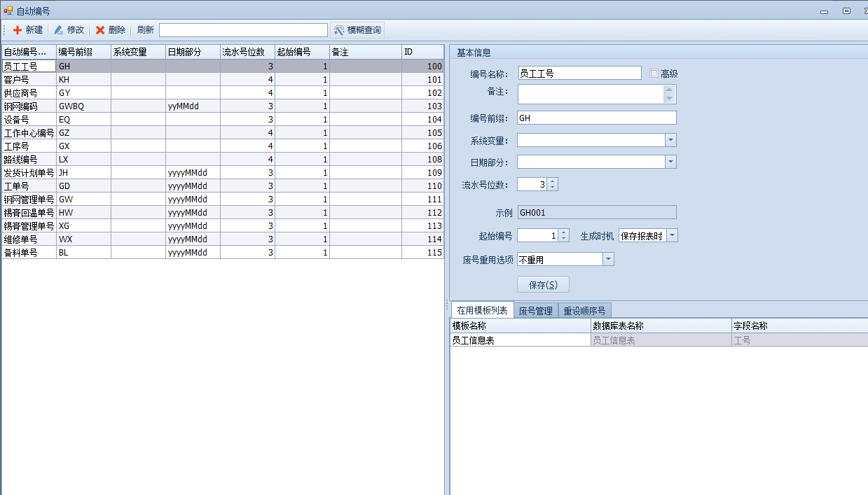The height and width of the screenshot is (495, 868).
Task: Click the 新建 (New) toolbar icon
Action: pyautogui.click(x=18, y=30)
